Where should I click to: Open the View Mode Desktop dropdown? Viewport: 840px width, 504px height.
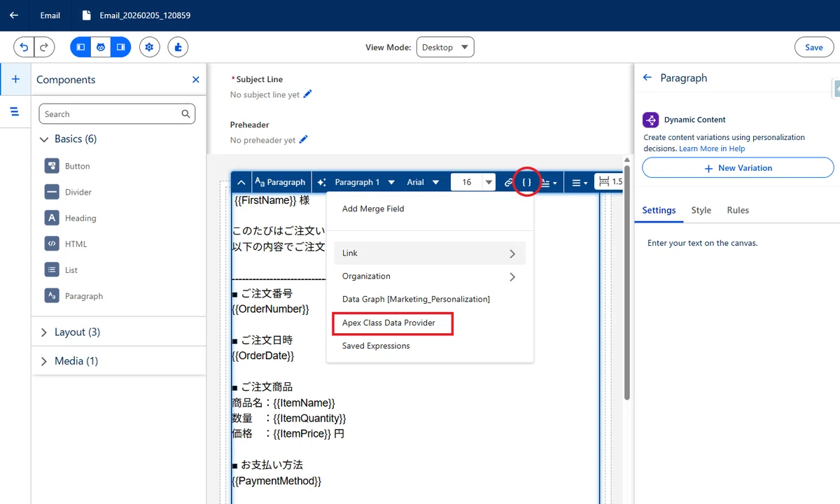[x=445, y=47]
